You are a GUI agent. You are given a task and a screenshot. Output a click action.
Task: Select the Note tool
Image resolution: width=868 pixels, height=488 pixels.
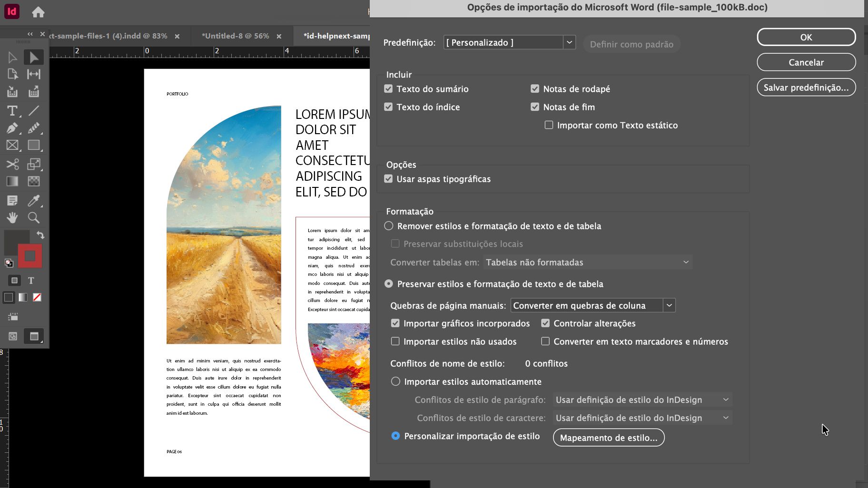tap(12, 200)
